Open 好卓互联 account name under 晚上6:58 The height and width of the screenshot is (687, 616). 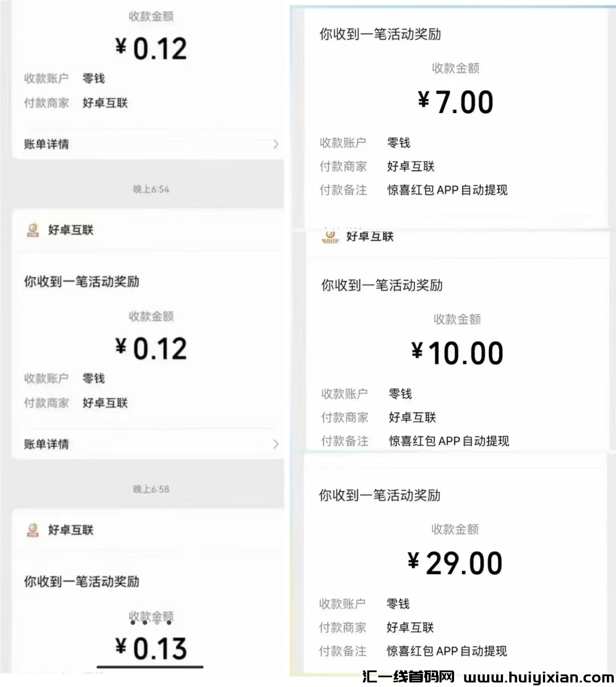coord(71,530)
